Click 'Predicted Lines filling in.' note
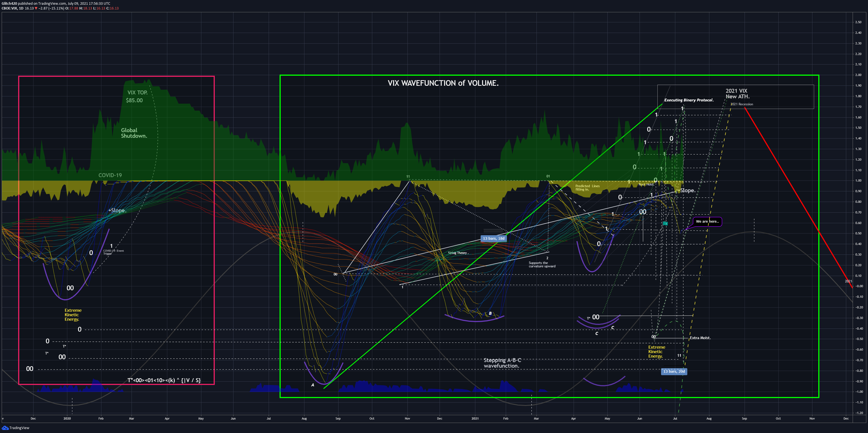The width and height of the screenshot is (868, 433). tap(587, 188)
